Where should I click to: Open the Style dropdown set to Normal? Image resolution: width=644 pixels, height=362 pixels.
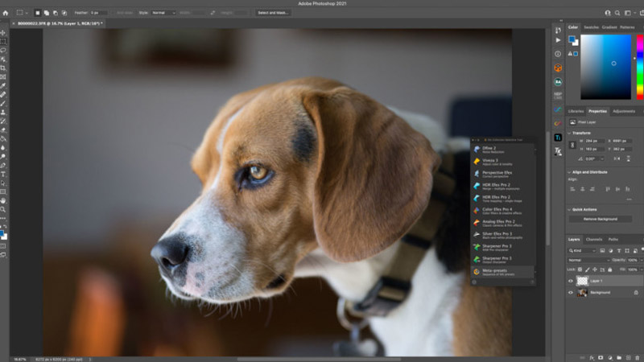tap(164, 13)
